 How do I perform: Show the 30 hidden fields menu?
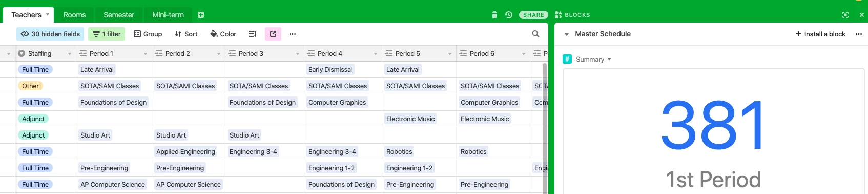point(50,34)
